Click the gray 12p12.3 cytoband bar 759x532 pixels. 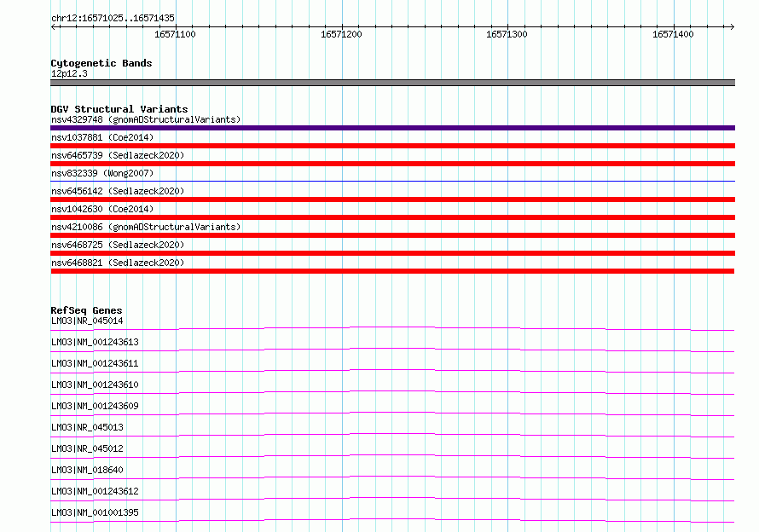tap(392, 83)
